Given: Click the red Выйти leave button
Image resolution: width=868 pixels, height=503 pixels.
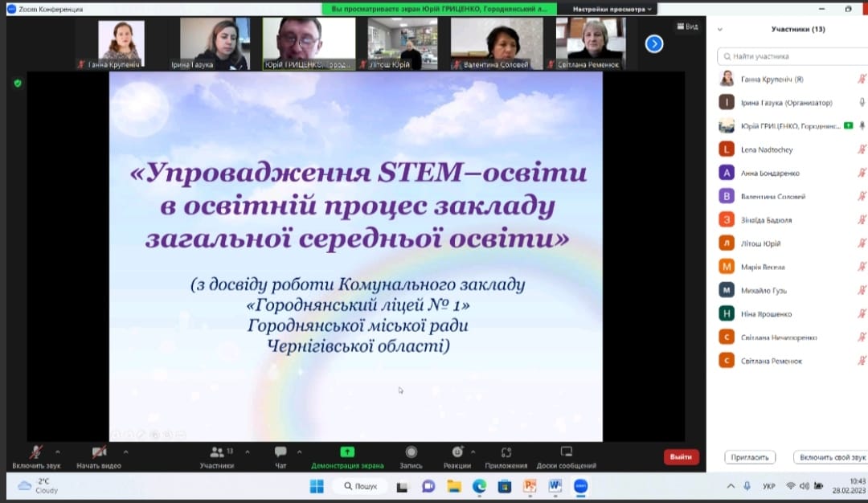Looking at the screenshot, I should click(x=681, y=457).
